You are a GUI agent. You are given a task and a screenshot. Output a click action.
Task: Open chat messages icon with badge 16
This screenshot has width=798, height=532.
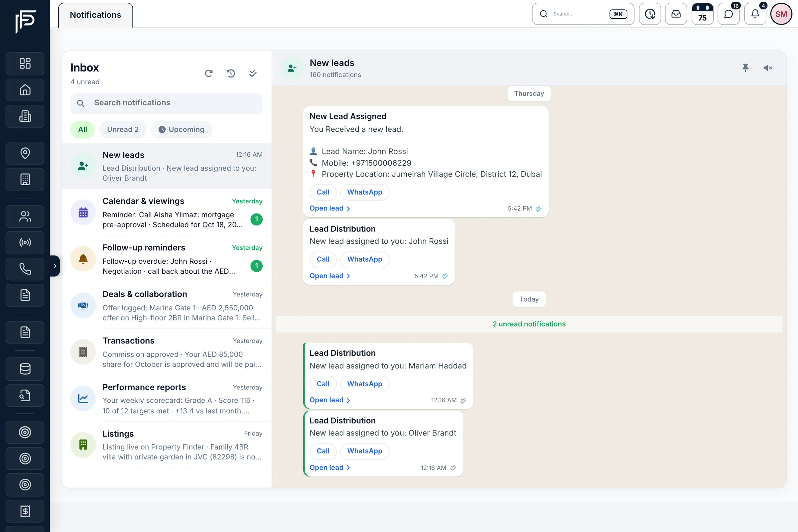[729, 14]
